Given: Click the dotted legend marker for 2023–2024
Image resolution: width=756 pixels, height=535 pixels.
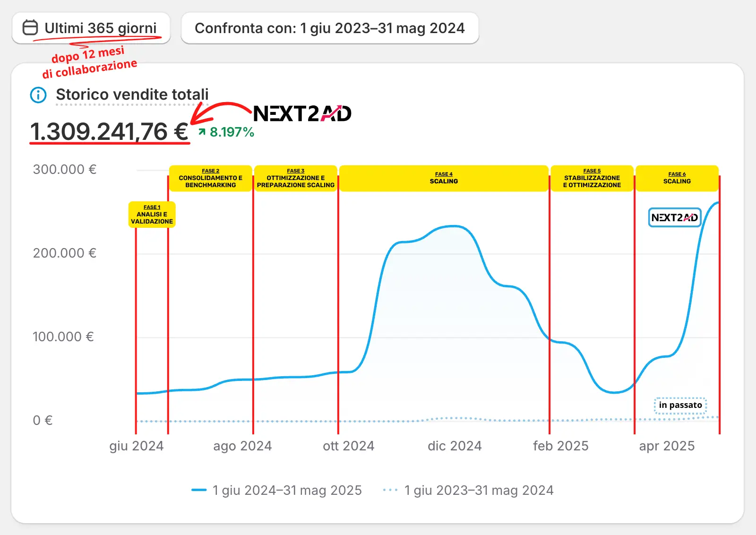Looking at the screenshot, I should [x=390, y=490].
